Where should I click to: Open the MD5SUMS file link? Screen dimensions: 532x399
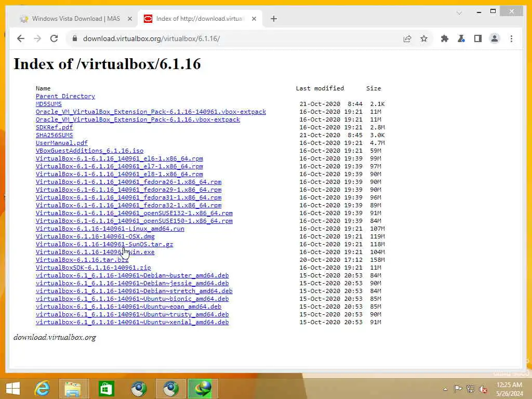pos(48,104)
